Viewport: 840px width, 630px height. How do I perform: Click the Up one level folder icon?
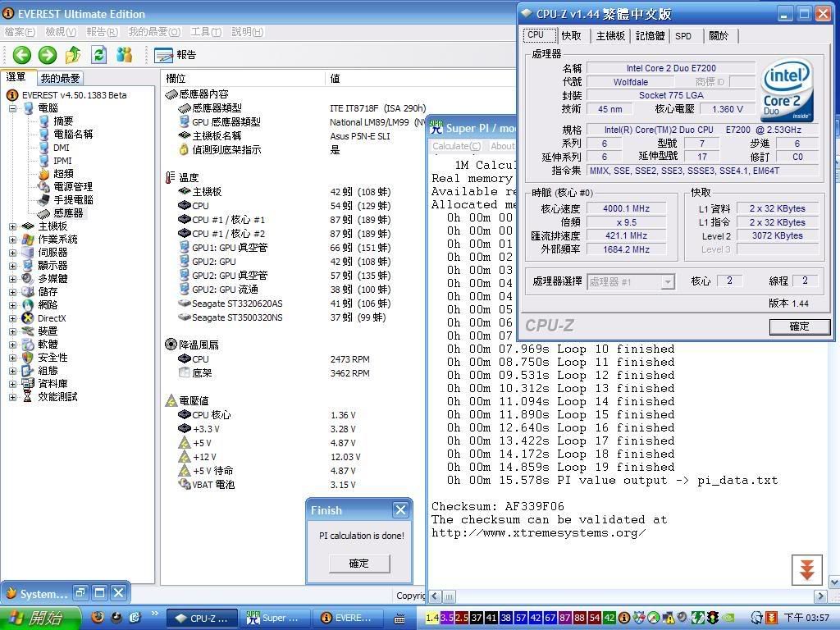[x=73, y=55]
